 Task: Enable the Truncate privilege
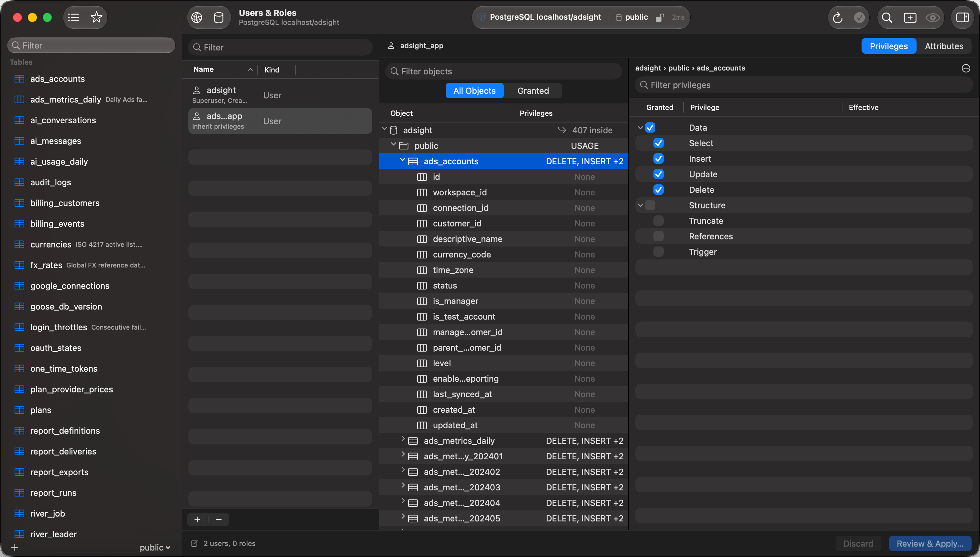click(x=658, y=221)
